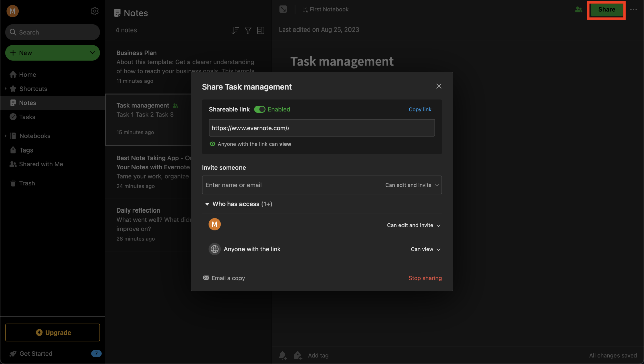
Task: Copy the shareable link
Action: [420, 109]
